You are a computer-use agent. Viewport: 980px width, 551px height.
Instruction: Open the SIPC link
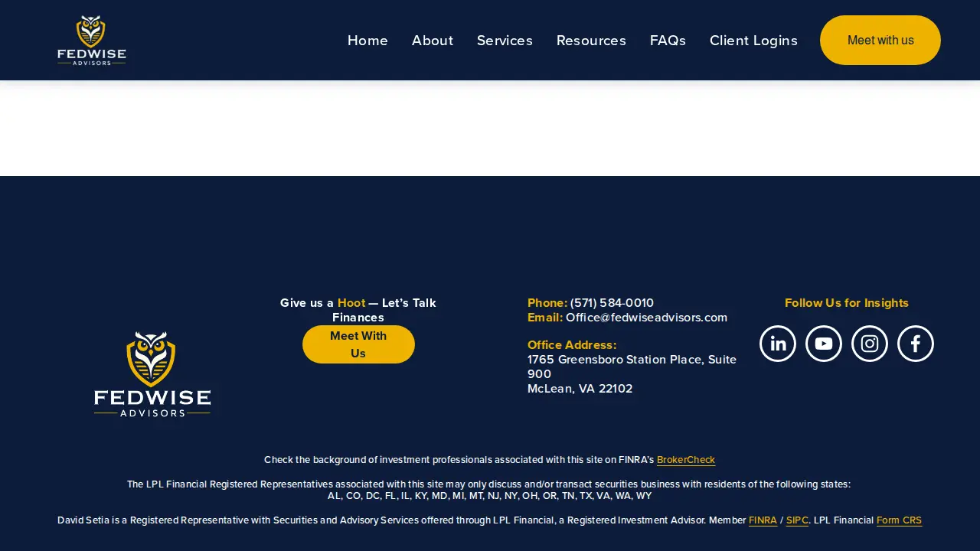(x=797, y=520)
